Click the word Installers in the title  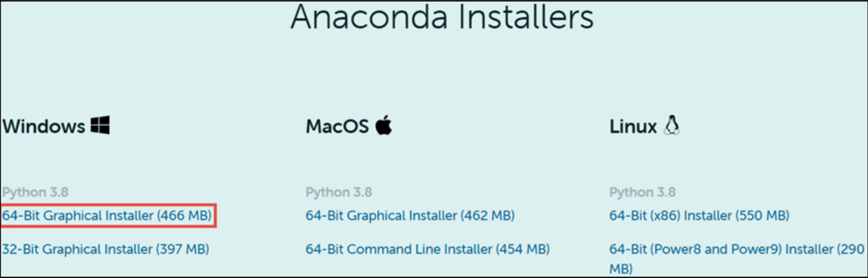526,17
